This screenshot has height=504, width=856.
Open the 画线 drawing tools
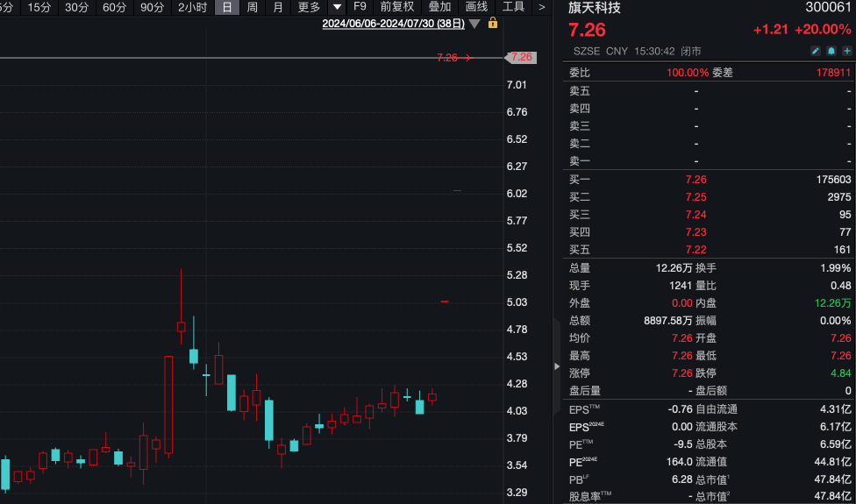coord(476,7)
